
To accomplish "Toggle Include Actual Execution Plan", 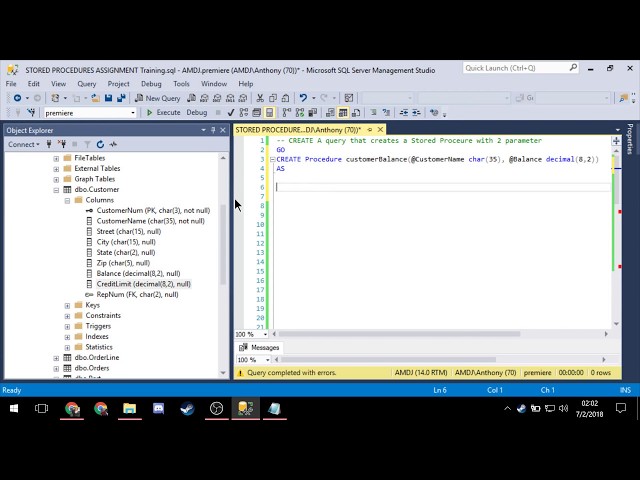I will [287, 113].
